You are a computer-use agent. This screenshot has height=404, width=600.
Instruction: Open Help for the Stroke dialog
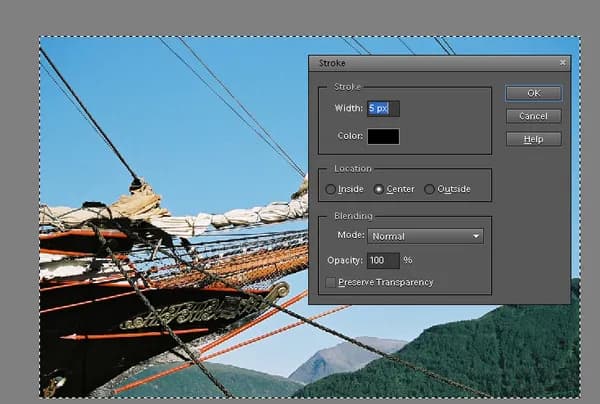point(533,139)
